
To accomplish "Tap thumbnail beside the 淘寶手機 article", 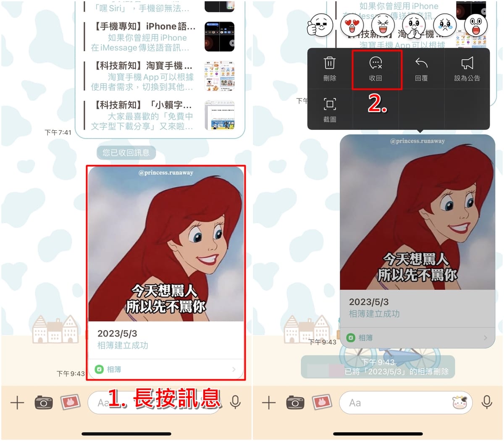I will tap(219, 76).
